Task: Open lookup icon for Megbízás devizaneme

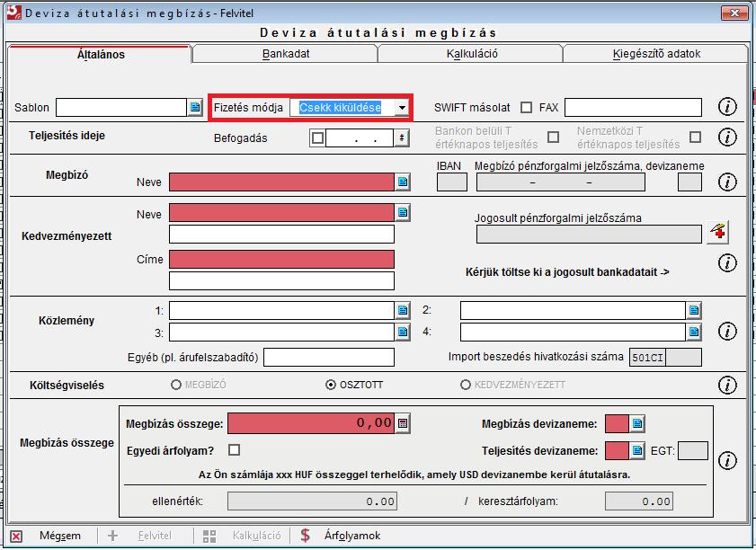Action: [x=637, y=423]
